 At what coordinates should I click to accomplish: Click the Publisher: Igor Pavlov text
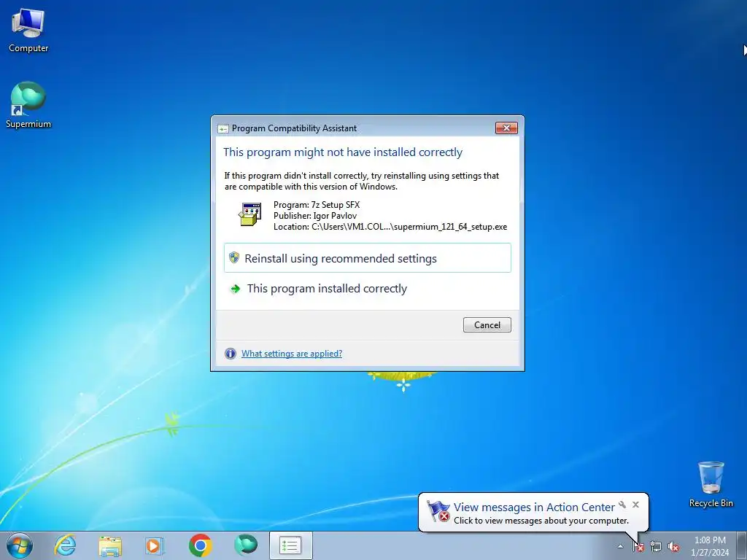coord(315,216)
